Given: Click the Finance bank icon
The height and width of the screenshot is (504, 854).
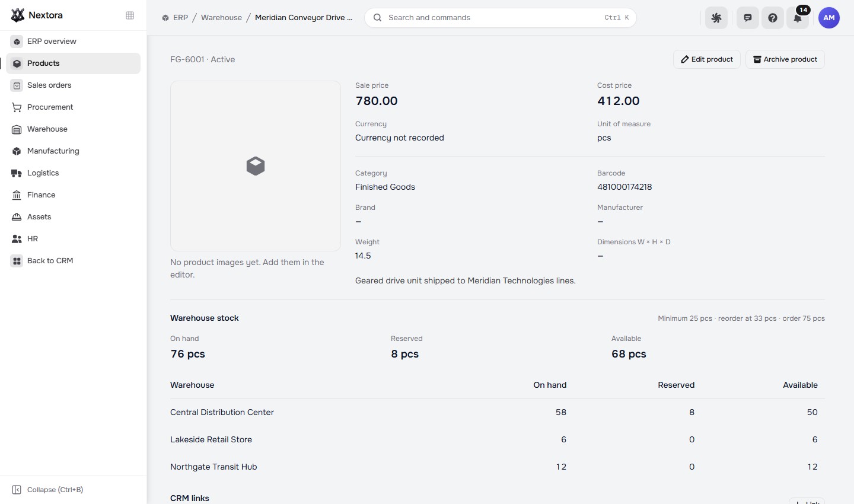Looking at the screenshot, I should [17, 195].
